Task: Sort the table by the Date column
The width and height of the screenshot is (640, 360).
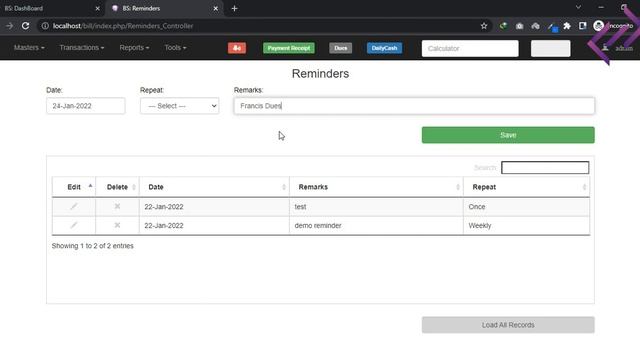Action: 214,187
